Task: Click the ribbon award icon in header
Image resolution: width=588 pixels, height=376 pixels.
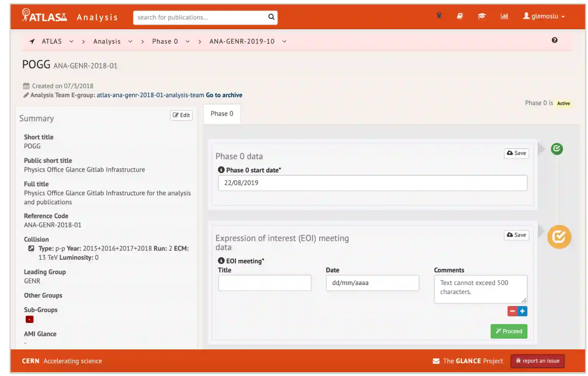Action: [439, 16]
